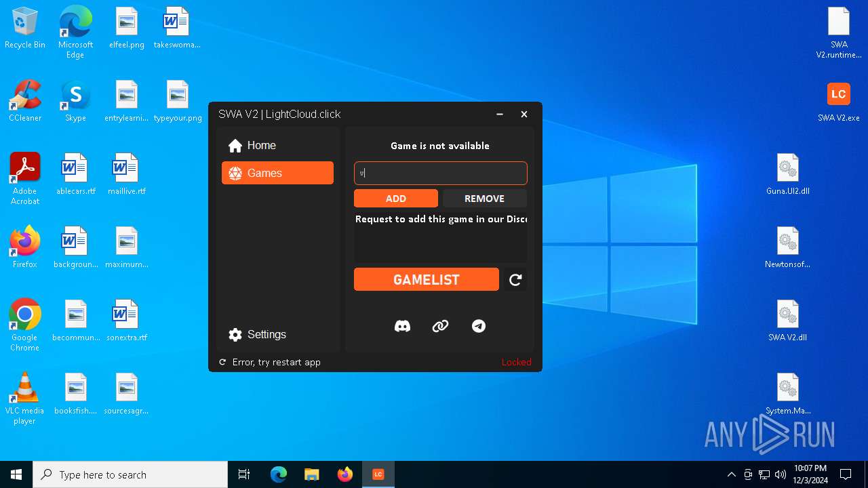Screen dimensions: 868x488
Task: Select the SWA V2.dll desktop file
Action: tap(788, 321)
